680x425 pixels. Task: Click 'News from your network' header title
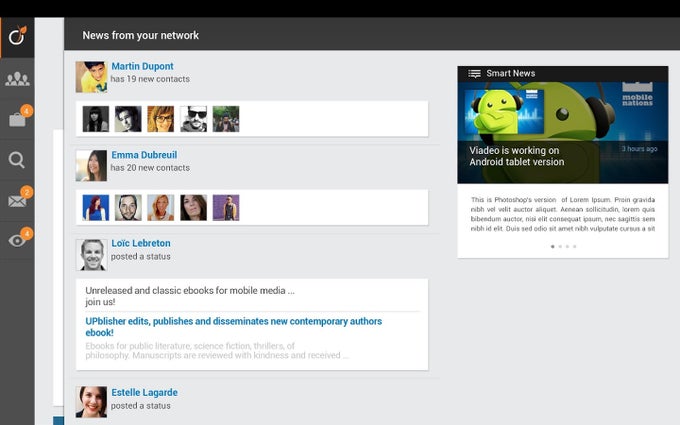coord(141,35)
